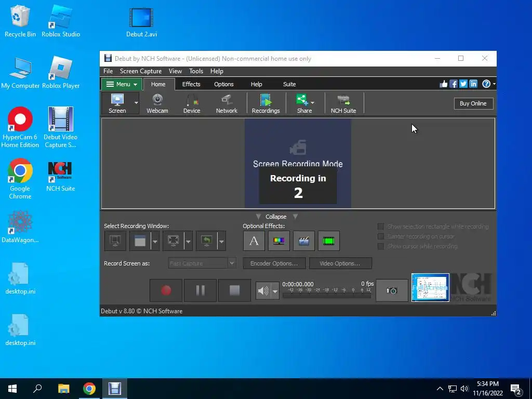Image resolution: width=532 pixels, height=399 pixels.
Task: Add text caption effect
Action: tap(254, 241)
